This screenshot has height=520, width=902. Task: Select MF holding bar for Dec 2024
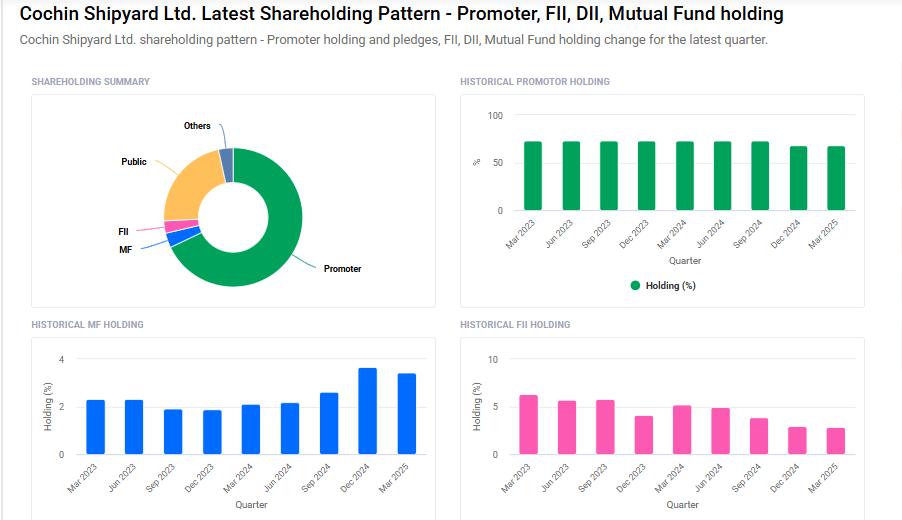(x=368, y=411)
